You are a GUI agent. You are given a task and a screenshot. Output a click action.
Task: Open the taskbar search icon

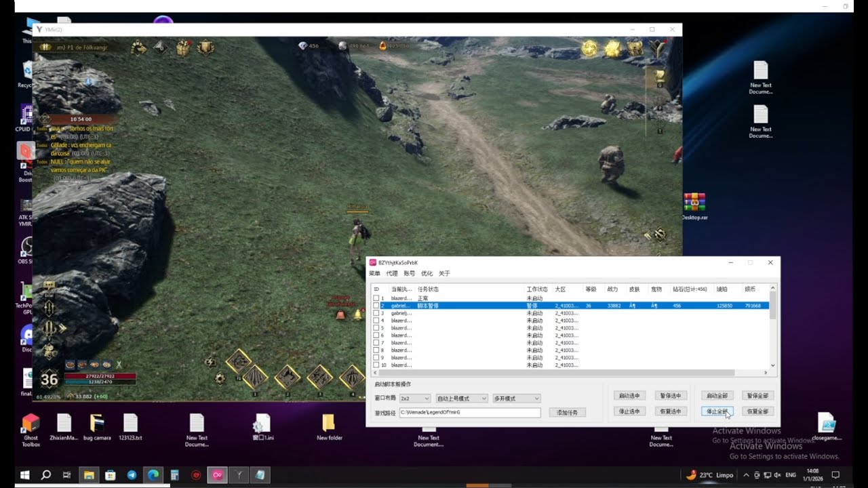click(46, 475)
